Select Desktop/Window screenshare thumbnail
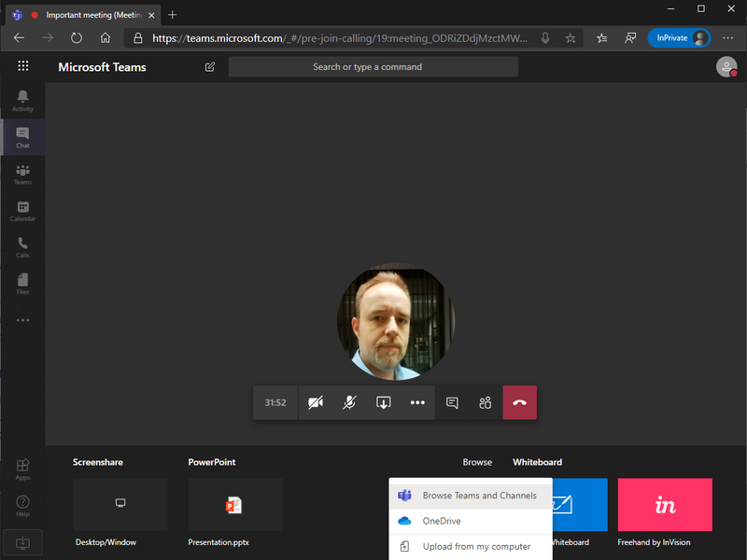 (120, 505)
